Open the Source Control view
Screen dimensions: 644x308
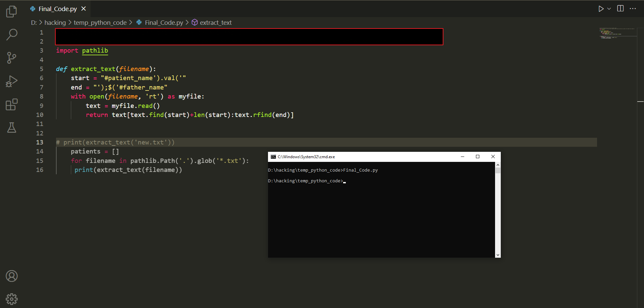point(11,58)
